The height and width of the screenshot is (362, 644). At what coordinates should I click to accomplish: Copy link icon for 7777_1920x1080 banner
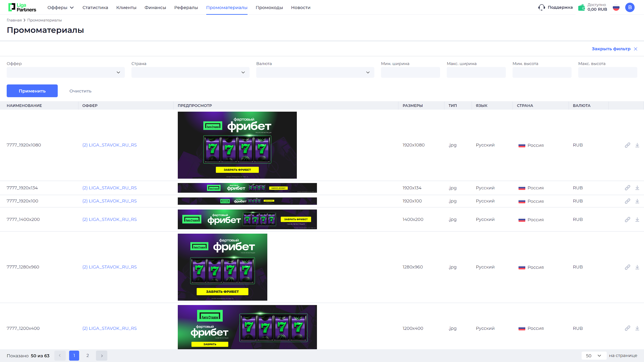tap(627, 145)
